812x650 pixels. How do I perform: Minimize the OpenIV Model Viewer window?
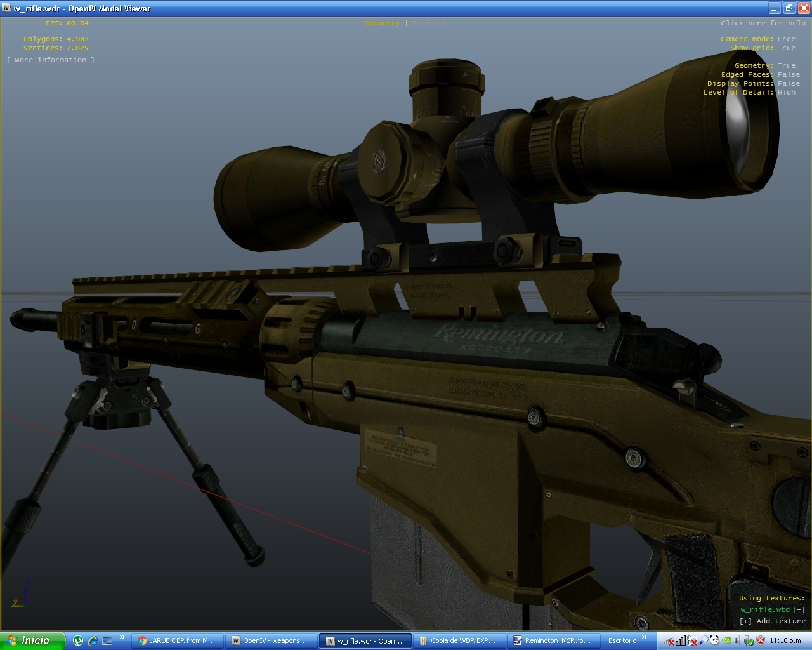click(775, 8)
